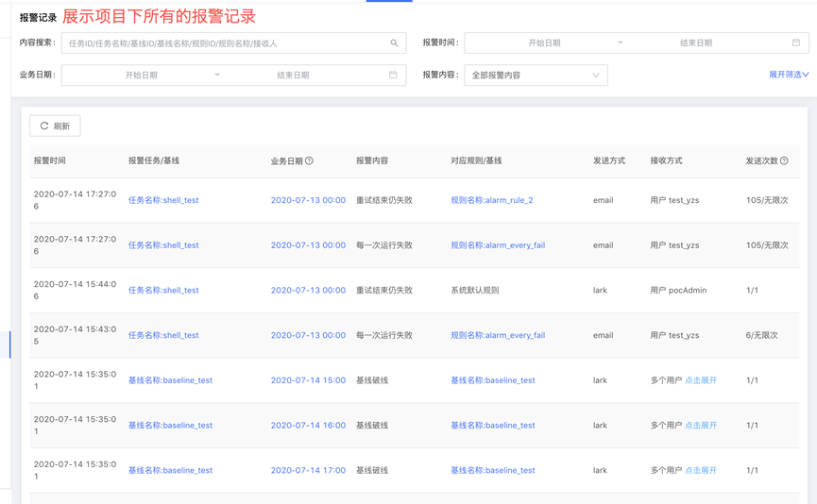
Task: Open 规则名称:alarm_every_fail in the 6/无限次 row
Action: pyautogui.click(x=498, y=335)
